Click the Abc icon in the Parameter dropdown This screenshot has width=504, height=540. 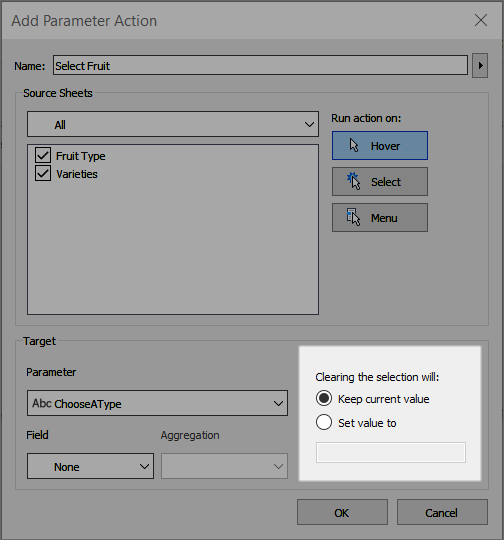coord(42,403)
